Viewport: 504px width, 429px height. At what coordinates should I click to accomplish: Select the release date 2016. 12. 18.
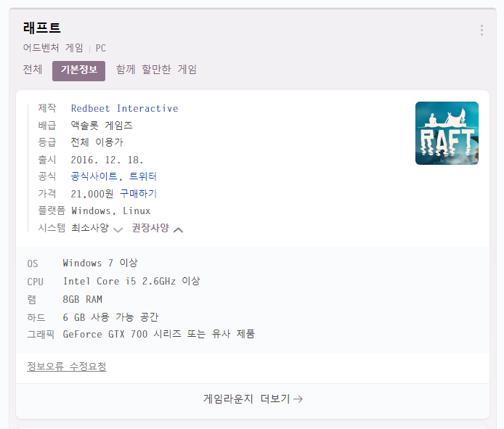pos(107,160)
